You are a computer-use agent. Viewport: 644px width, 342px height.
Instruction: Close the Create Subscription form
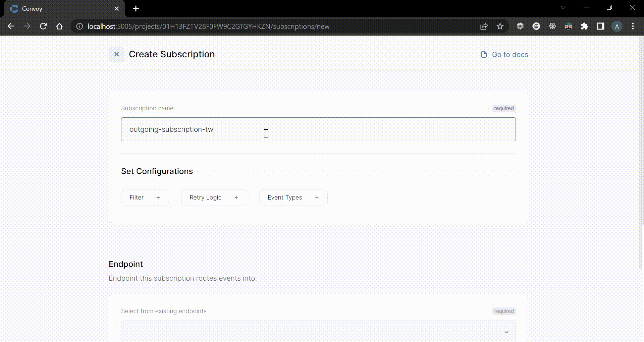pos(116,54)
